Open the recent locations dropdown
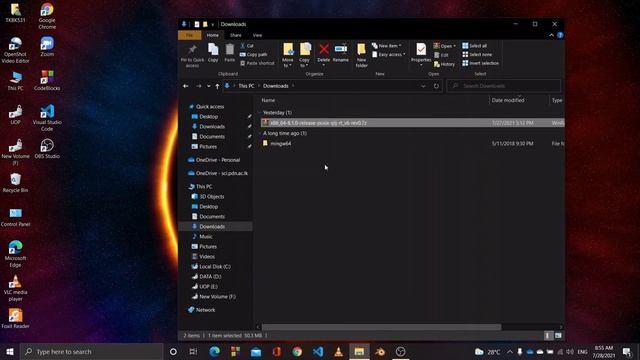The height and width of the screenshot is (360, 640). [x=209, y=86]
